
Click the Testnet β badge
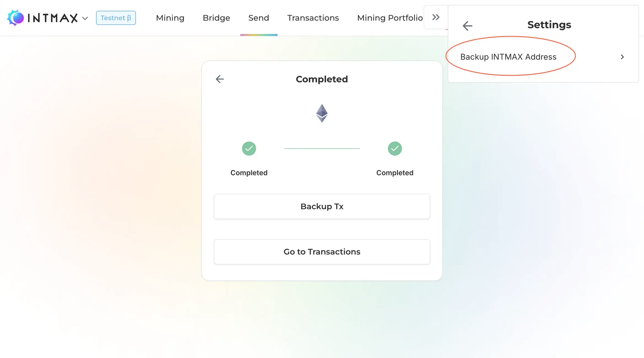[116, 18]
